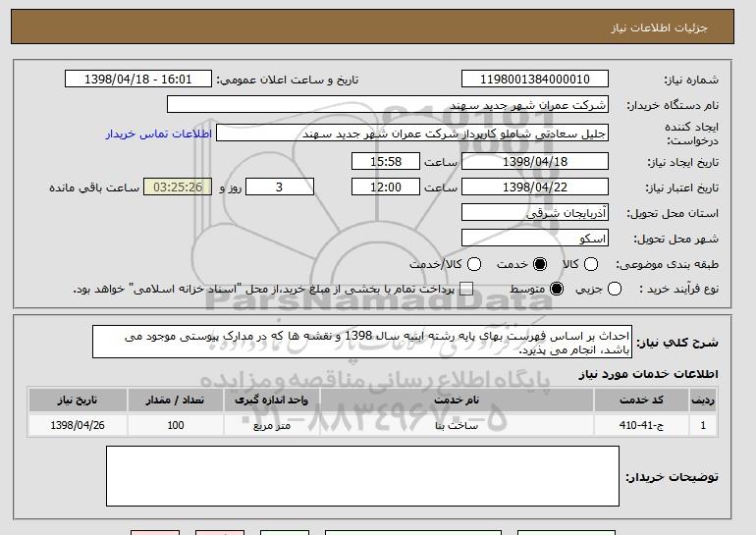Select the خدمت radio button
The width and height of the screenshot is (756, 535).
[540, 264]
